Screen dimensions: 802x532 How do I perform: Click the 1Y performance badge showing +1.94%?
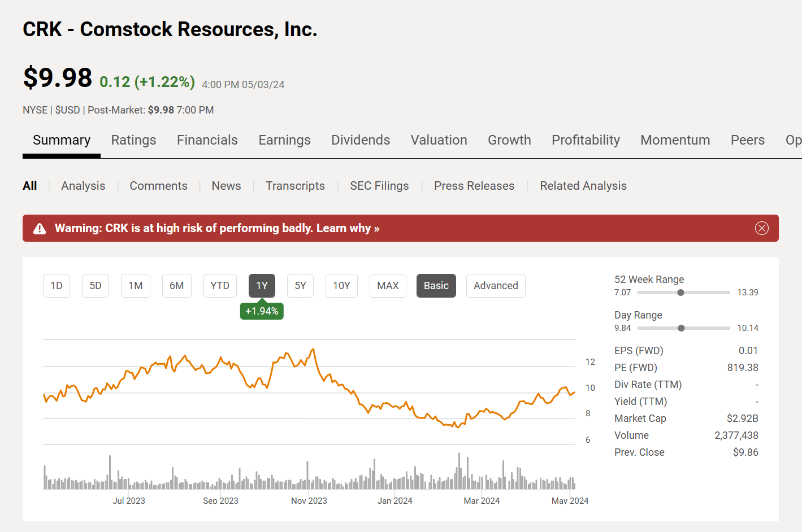262,311
